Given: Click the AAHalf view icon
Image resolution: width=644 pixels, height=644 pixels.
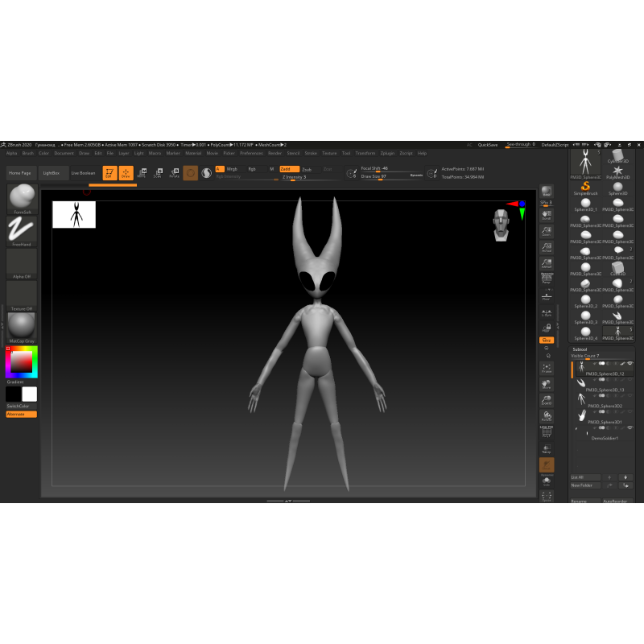Looking at the screenshot, I should (547, 263).
